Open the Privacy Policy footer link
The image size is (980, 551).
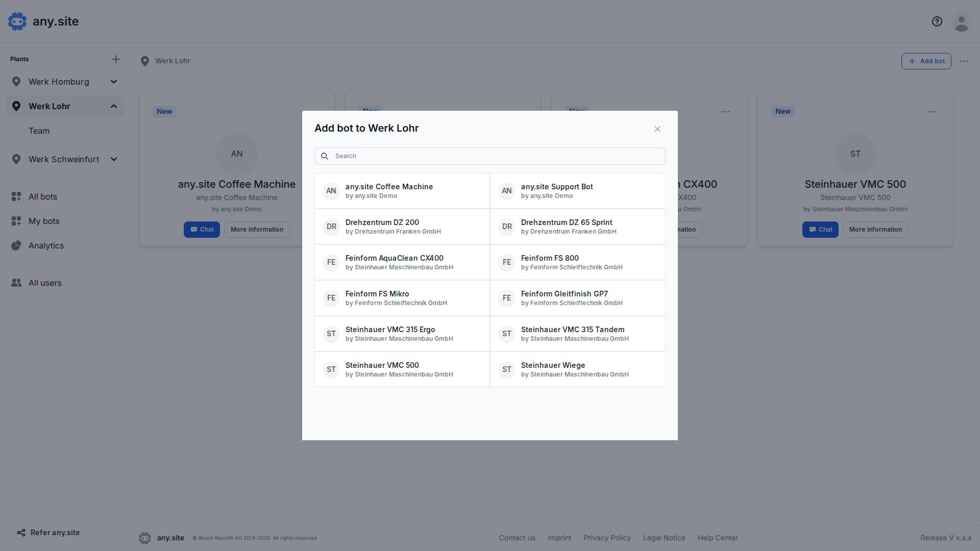(607, 538)
